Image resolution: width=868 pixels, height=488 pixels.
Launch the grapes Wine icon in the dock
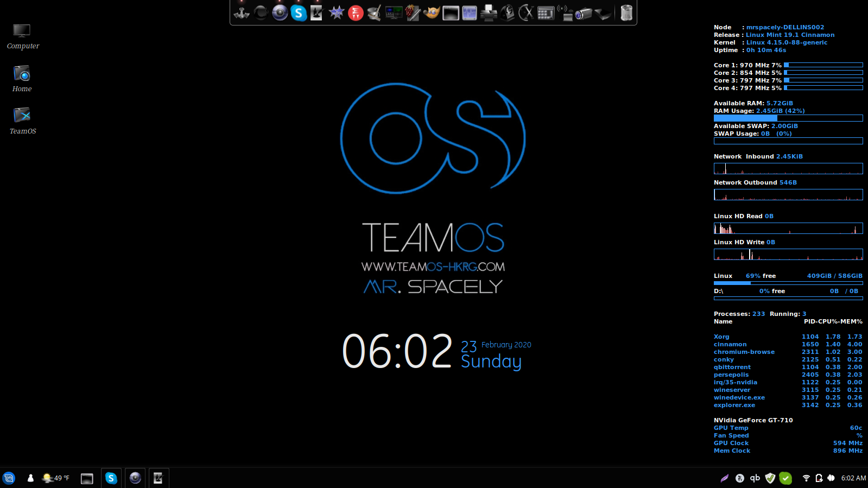(413, 12)
